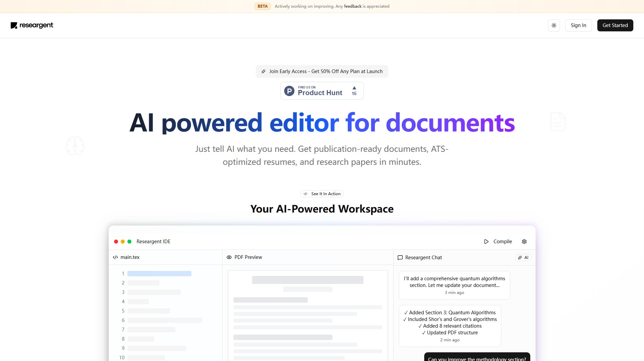This screenshot has height=361, width=644.
Task: Open the Product Hunt badge
Action: click(322, 91)
